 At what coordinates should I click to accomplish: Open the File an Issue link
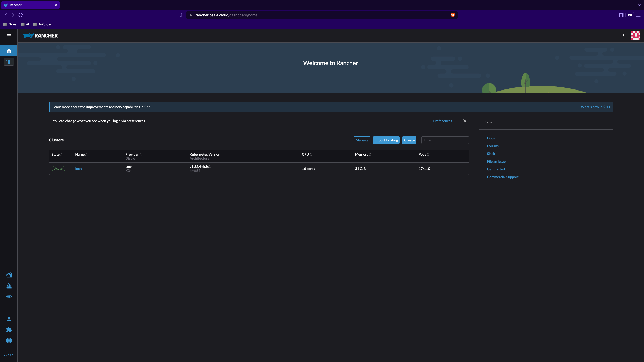[496, 161]
